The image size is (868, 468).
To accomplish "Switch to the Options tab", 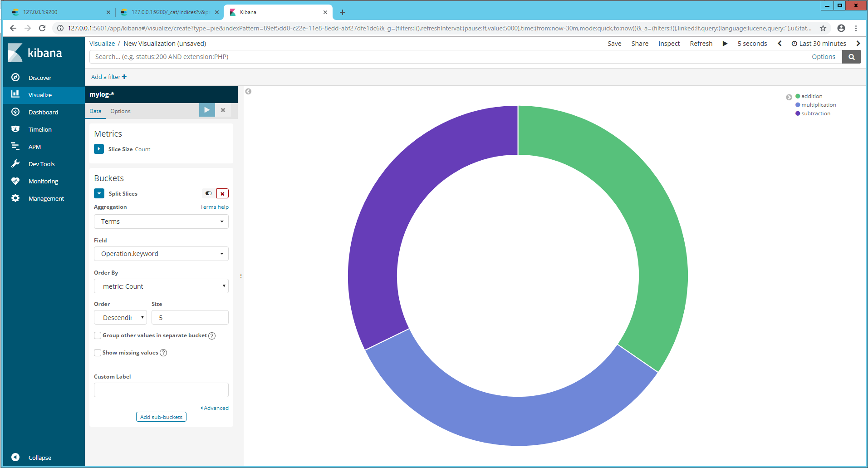I will click(x=120, y=111).
